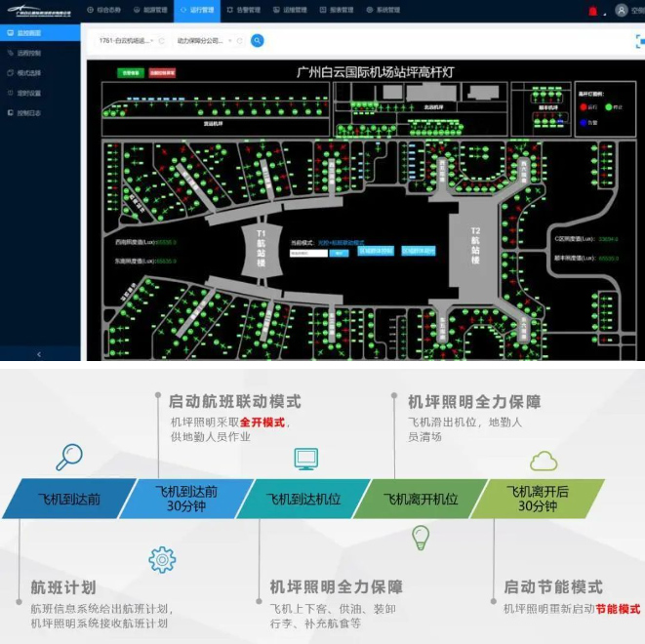Click the magnifying glass icon in the flowchart
The width and height of the screenshot is (645, 644).
tap(69, 457)
